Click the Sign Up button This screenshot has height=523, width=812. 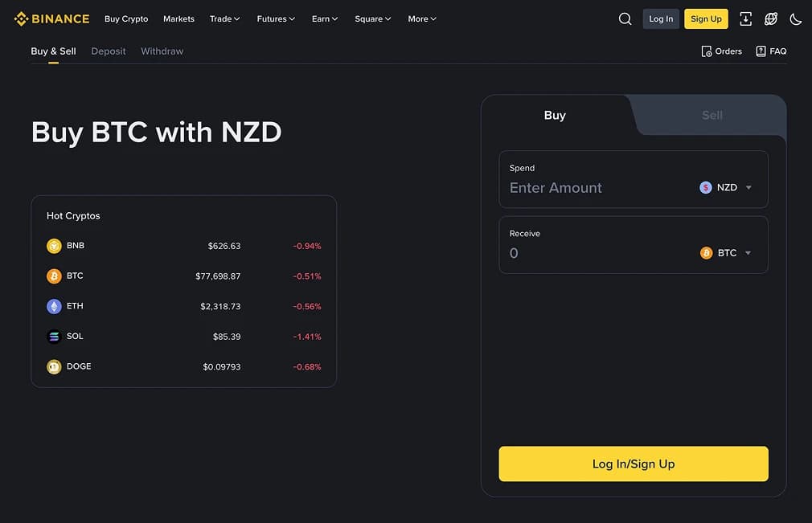[x=706, y=18]
